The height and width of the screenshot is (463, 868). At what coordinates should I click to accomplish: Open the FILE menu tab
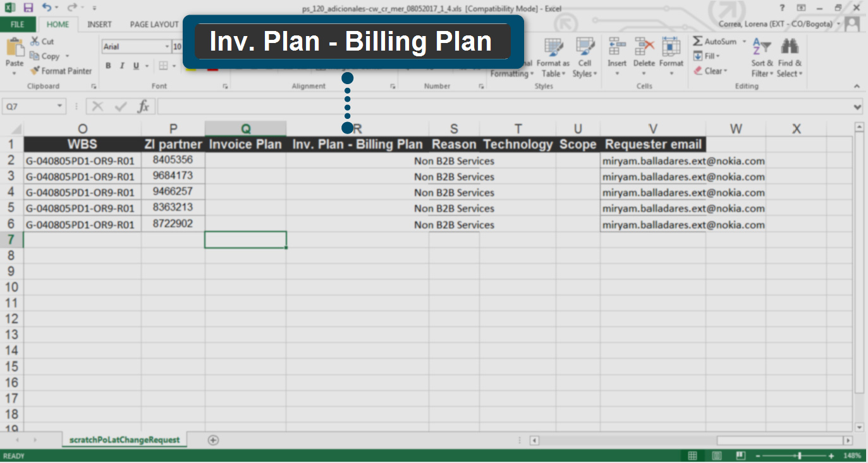click(18, 24)
